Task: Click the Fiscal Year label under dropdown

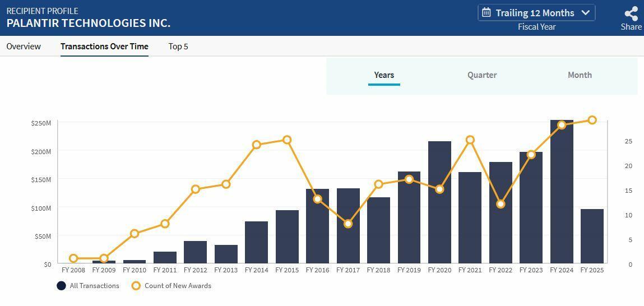Action: coord(536,27)
